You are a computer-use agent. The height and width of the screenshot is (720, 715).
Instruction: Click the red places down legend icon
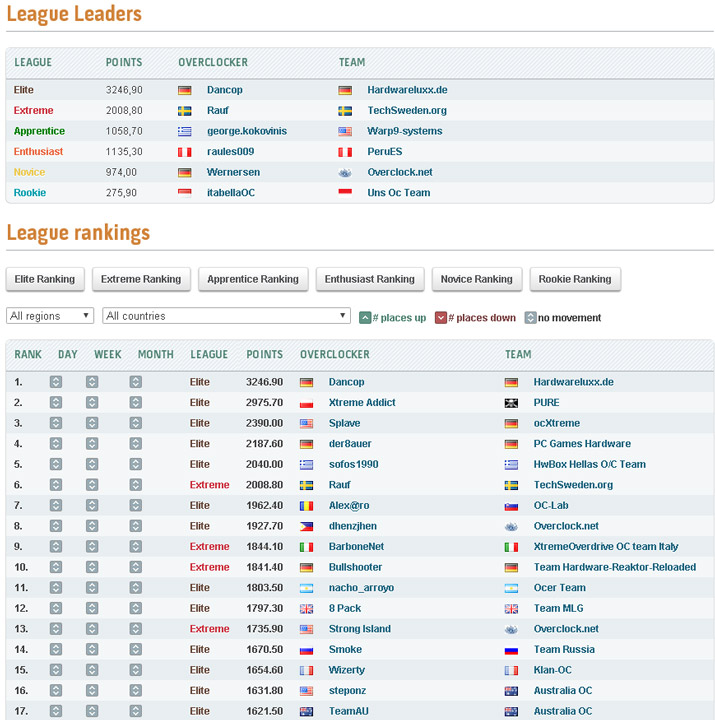click(x=440, y=318)
